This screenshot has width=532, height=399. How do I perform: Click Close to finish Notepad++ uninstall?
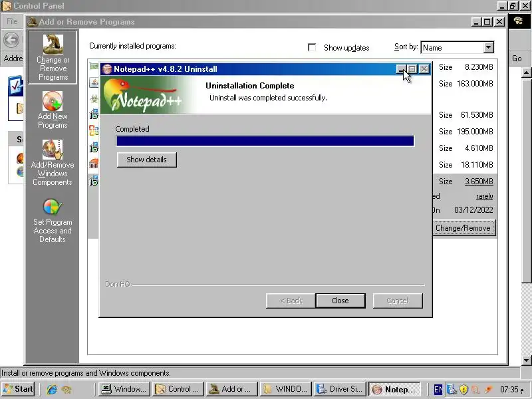coord(340,301)
